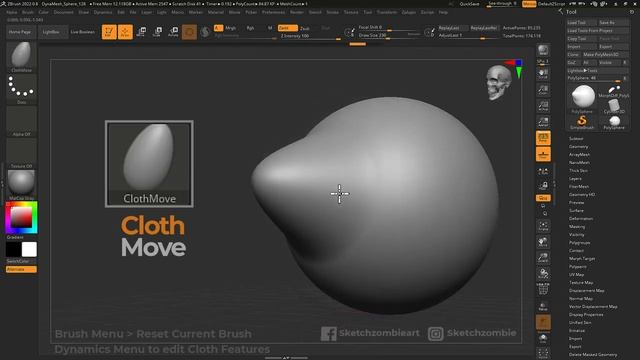
Task: Click the SimpleBrush tool icon
Action: (x=582, y=122)
